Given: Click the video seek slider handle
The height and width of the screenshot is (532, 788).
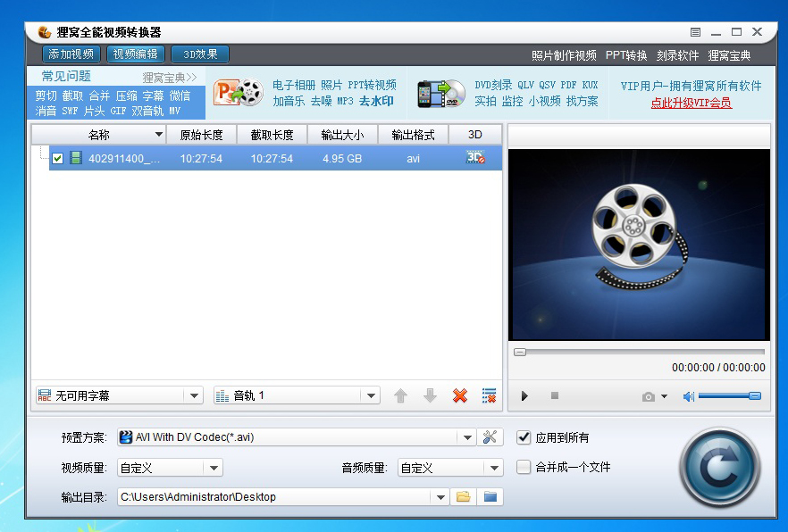Looking at the screenshot, I should click(x=520, y=353).
